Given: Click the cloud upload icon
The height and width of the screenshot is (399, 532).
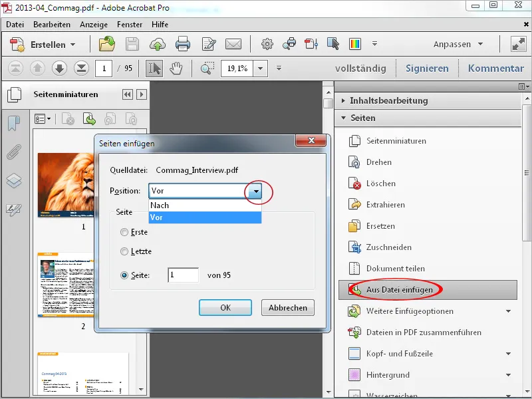Looking at the screenshot, I should (x=158, y=44).
